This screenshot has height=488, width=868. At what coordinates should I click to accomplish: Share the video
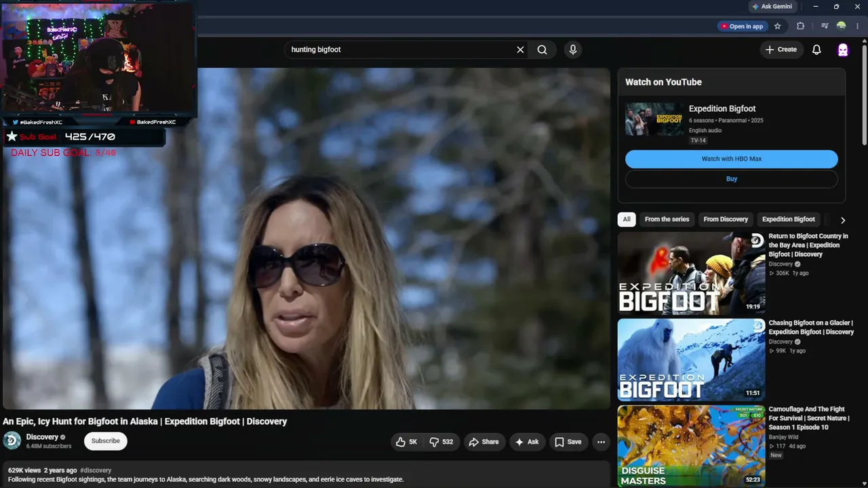[x=484, y=442]
